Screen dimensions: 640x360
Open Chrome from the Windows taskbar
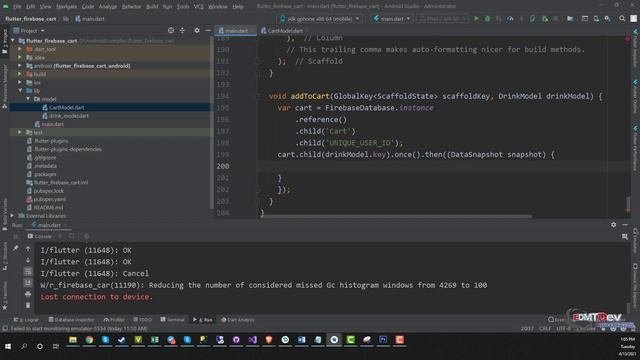point(89,340)
